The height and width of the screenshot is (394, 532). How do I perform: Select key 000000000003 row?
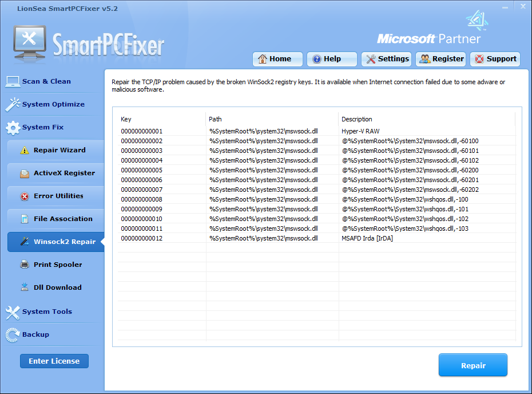[316, 151]
